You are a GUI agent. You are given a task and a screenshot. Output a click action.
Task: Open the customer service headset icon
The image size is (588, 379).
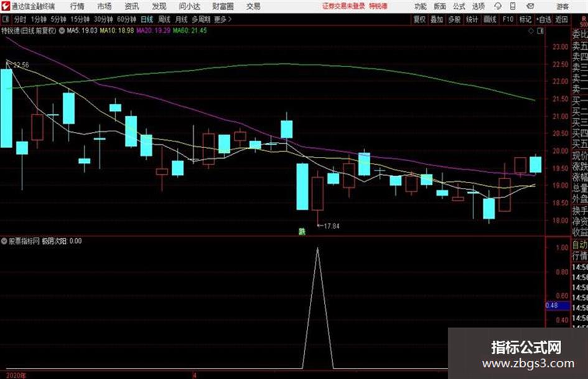[498, 6]
